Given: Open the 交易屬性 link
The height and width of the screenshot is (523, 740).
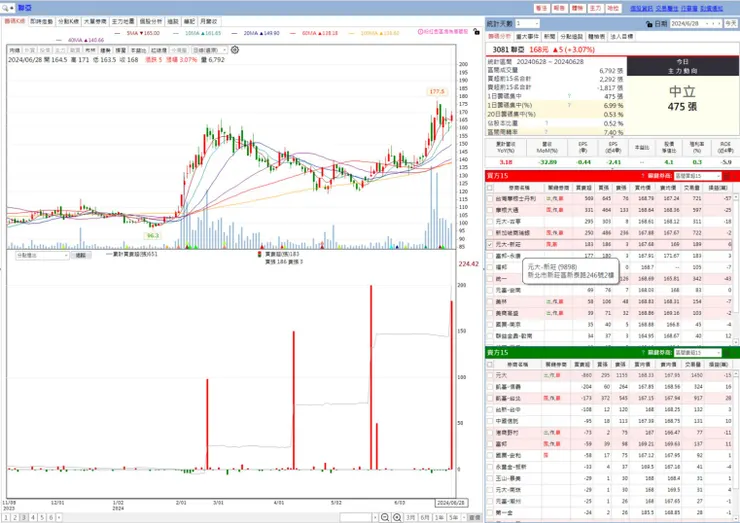Looking at the screenshot, I should [666, 8].
